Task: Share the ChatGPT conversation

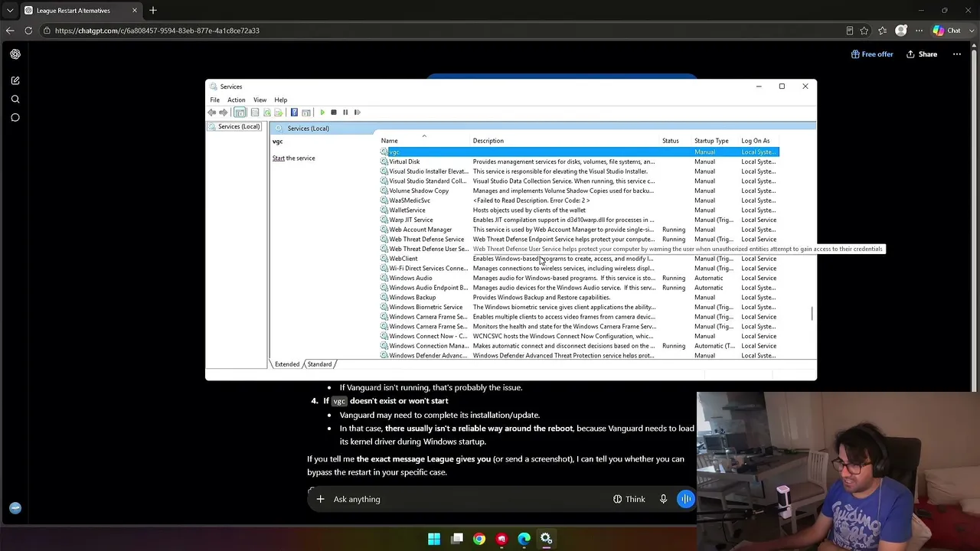Action: point(922,54)
